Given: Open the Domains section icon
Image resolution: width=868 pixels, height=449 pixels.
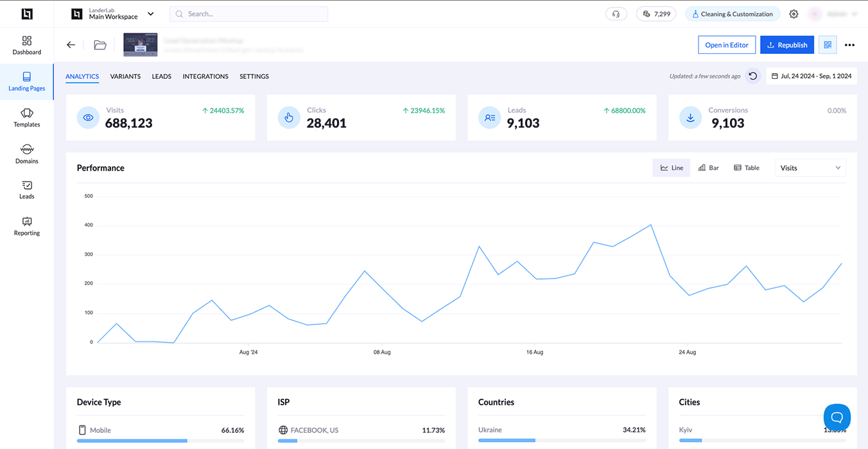Looking at the screenshot, I should (x=26, y=154).
